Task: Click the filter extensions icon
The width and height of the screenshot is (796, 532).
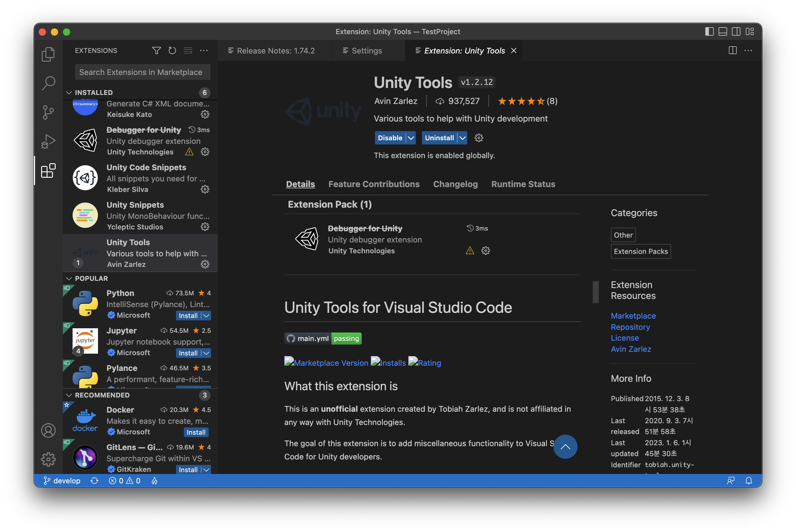Action: click(156, 50)
